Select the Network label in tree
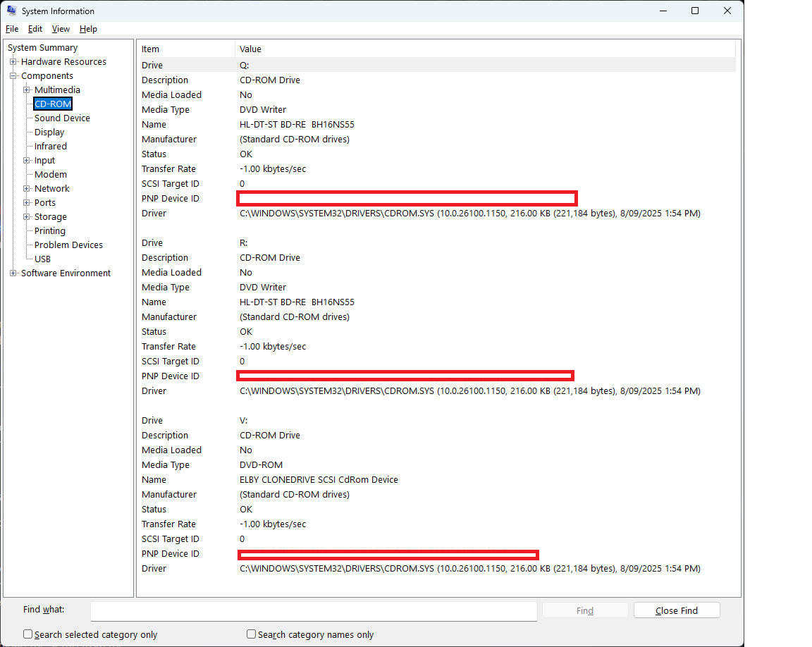Image resolution: width=812 pixels, height=647 pixels. [x=51, y=188]
